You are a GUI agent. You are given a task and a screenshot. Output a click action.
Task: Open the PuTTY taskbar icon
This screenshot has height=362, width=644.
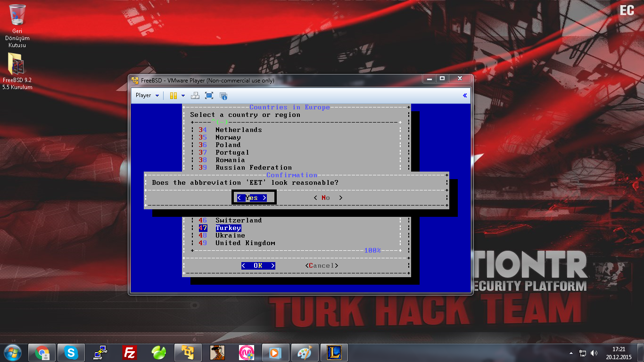[100, 353]
